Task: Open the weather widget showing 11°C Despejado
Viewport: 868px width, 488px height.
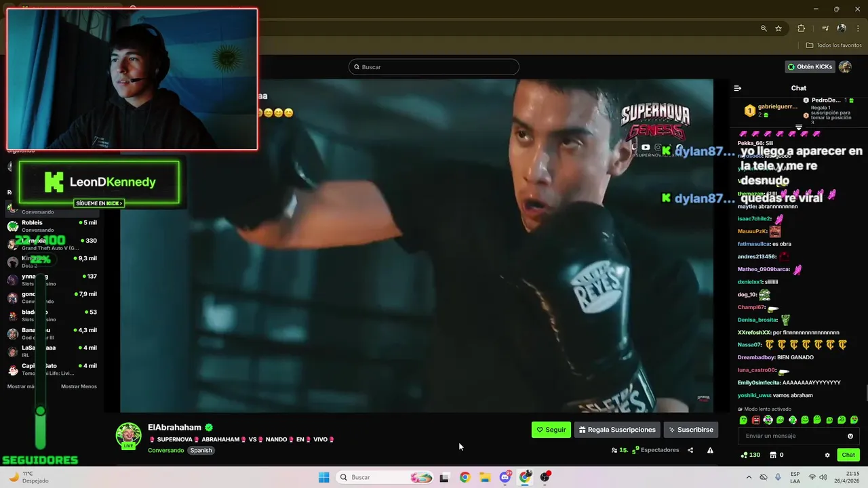Action: click(x=28, y=477)
